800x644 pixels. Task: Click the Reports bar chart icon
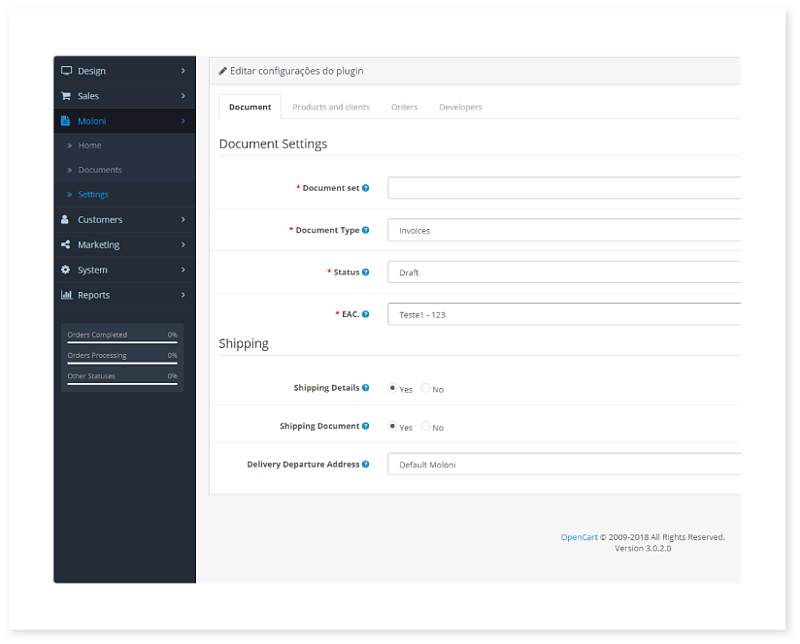coord(66,294)
